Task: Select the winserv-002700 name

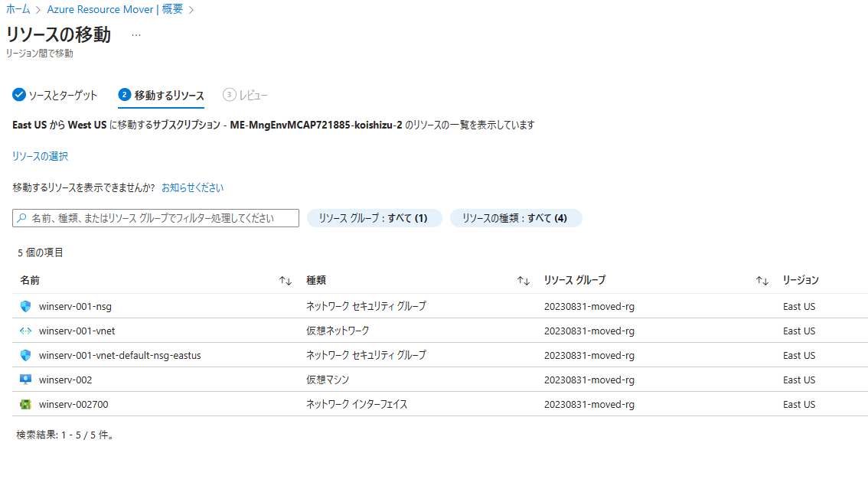Action: point(73,404)
